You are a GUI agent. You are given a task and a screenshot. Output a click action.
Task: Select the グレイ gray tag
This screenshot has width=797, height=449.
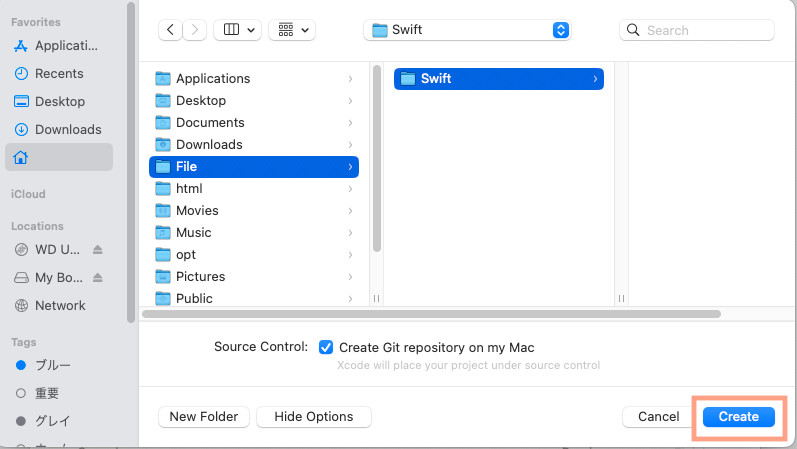(52, 421)
